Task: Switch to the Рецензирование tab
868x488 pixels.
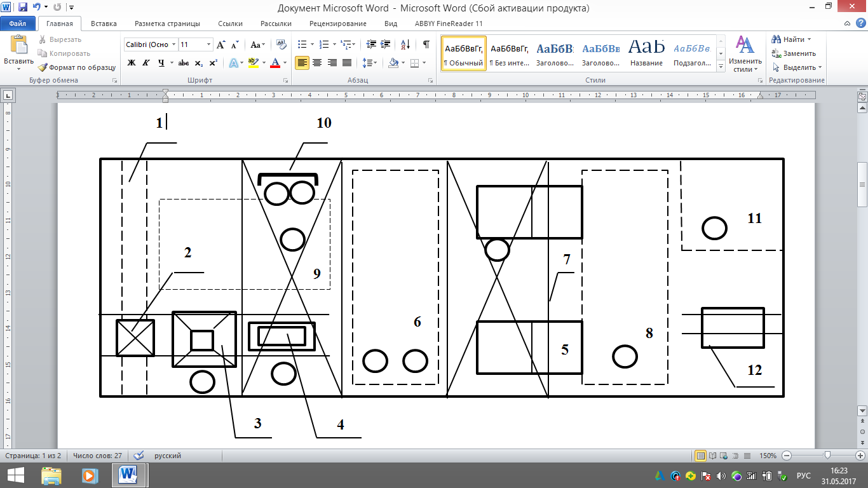Action: coord(337,24)
